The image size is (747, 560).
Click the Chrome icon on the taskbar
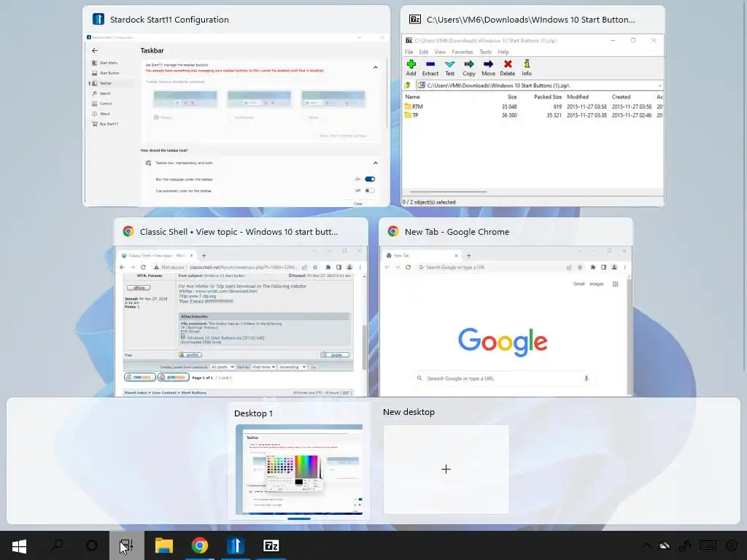(200, 545)
